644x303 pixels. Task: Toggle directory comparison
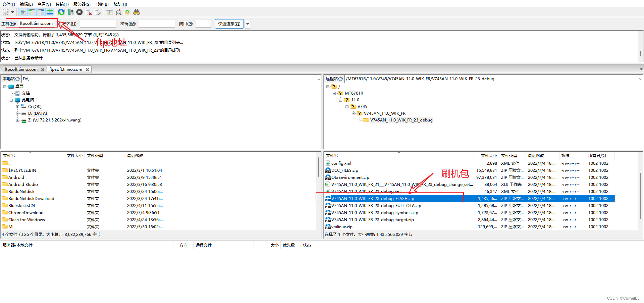point(118,12)
